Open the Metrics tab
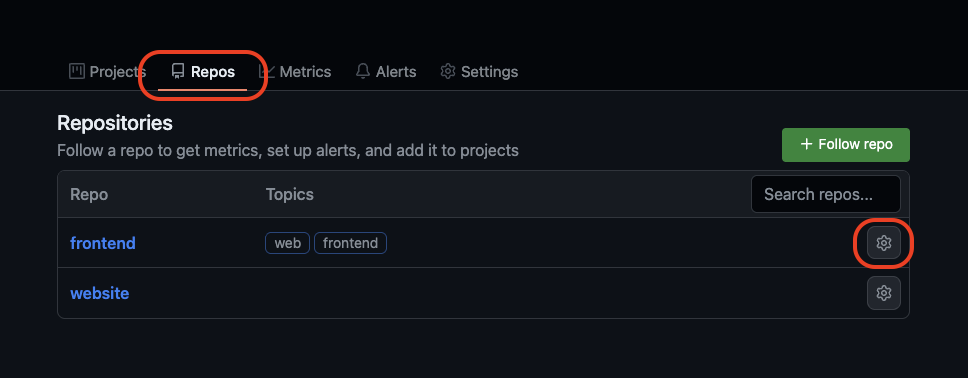Viewport: 968px width, 378px height. point(295,72)
